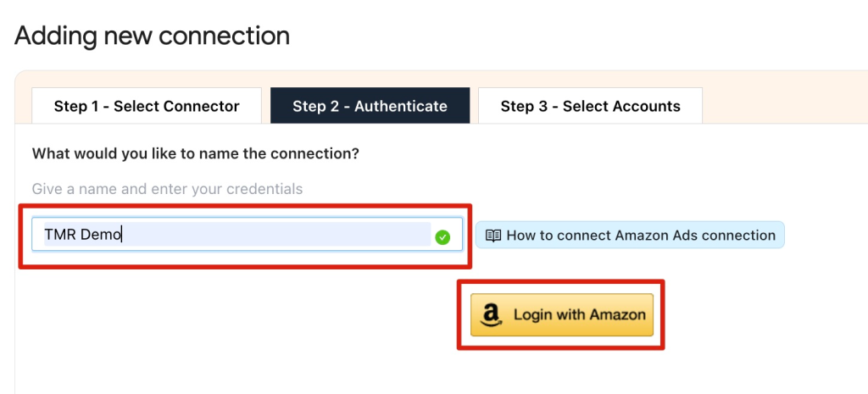This screenshot has height=394, width=868.
Task: Click the Amazon logo on the login button
Action: click(490, 315)
